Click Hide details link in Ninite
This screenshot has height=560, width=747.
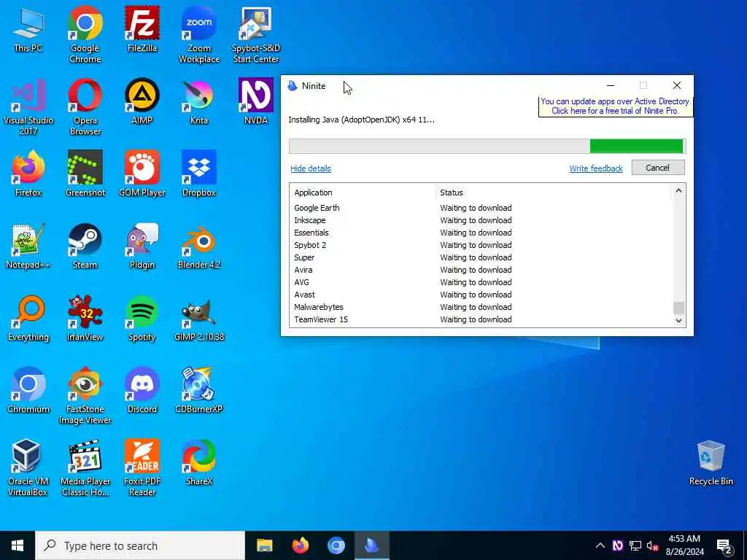311,168
